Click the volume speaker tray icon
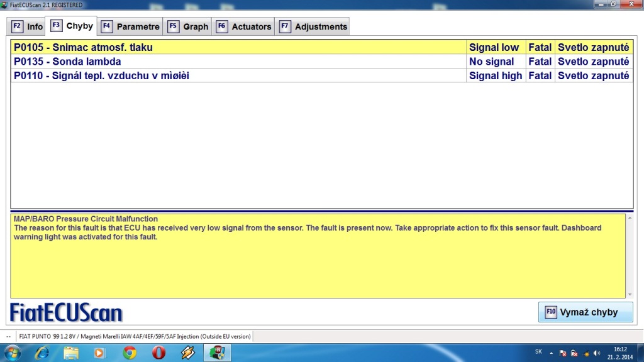Viewport: 644px width, 362px height. point(596,353)
